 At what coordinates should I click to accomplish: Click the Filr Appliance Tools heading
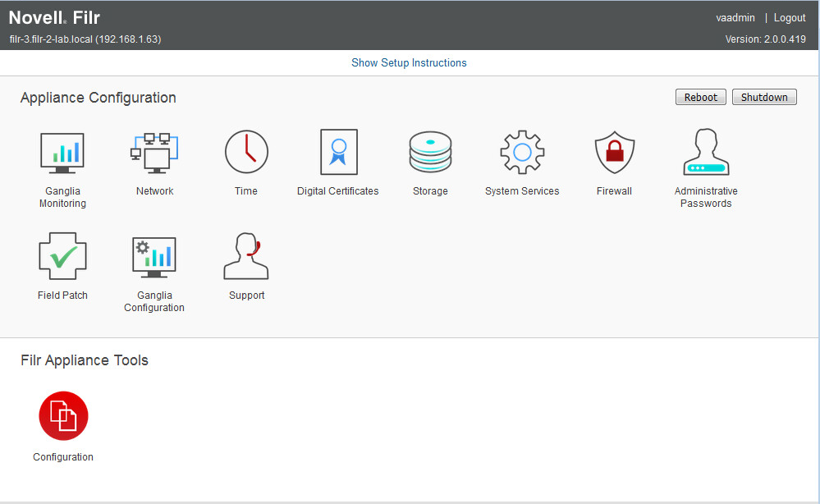click(85, 360)
